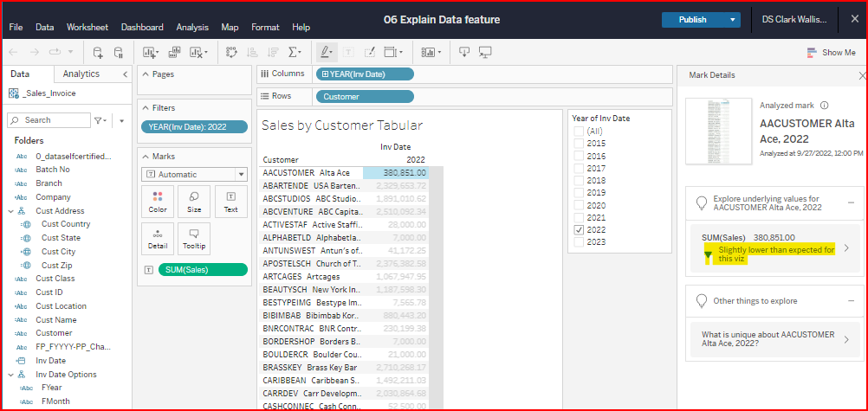Click the Color mark card
The image size is (868, 411).
(x=158, y=201)
